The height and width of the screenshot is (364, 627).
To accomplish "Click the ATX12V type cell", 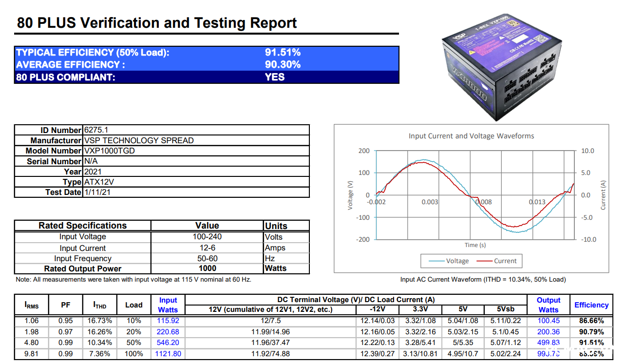I will (100, 182).
